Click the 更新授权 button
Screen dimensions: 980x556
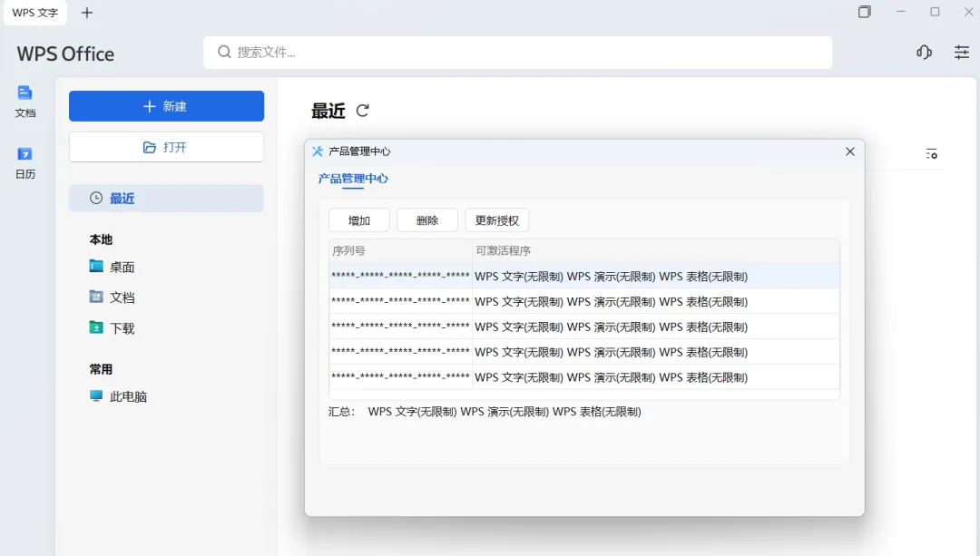[x=497, y=220]
